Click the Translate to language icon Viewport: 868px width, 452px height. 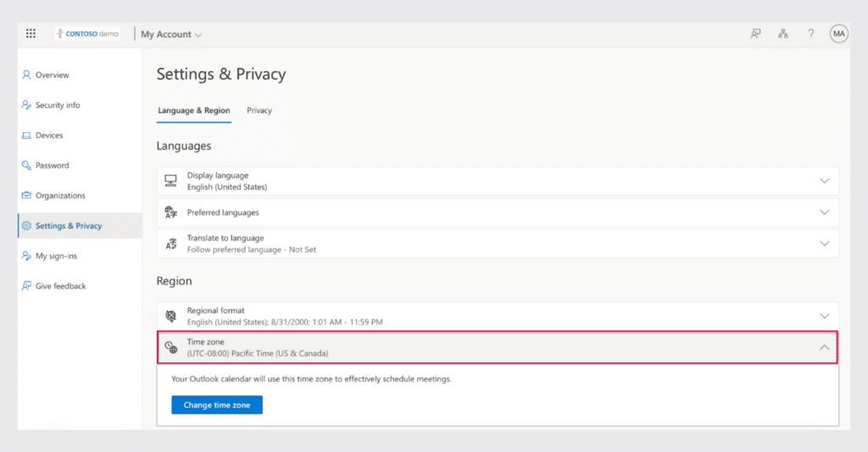pos(171,243)
